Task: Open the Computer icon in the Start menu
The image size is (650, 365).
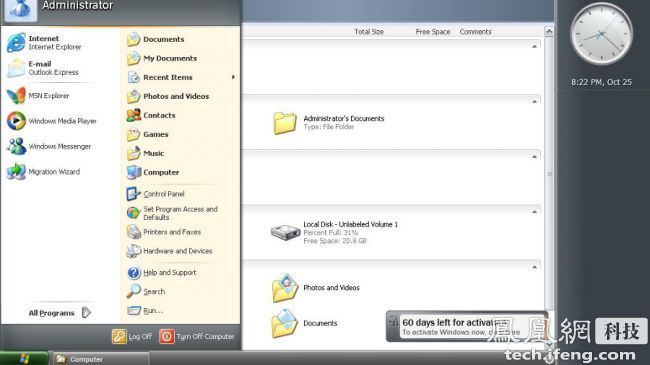Action: (x=133, y=172)
